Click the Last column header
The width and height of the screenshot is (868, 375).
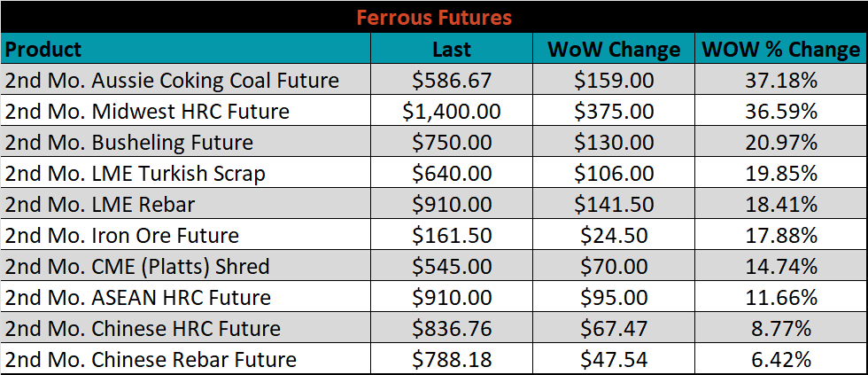[453, 49]
